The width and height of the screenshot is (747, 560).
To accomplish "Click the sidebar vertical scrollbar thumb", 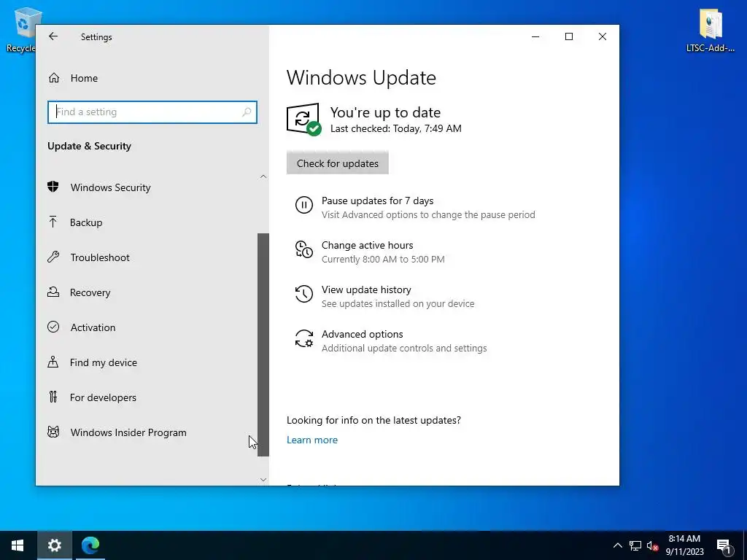I will point(263,345).
